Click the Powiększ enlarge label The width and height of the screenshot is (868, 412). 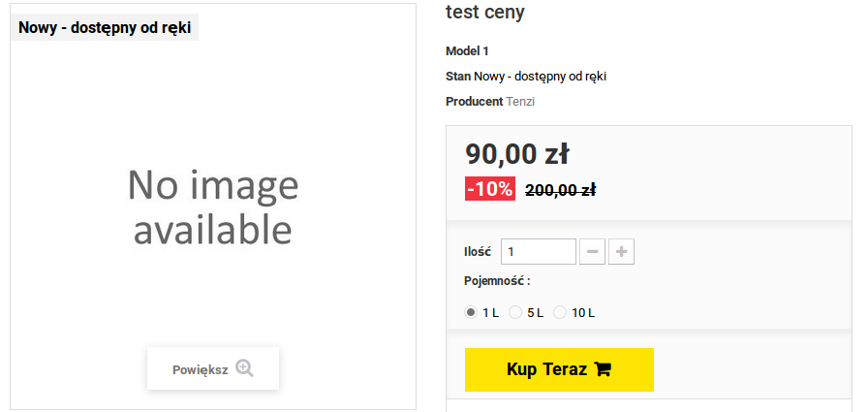click(x=200, y=369)
